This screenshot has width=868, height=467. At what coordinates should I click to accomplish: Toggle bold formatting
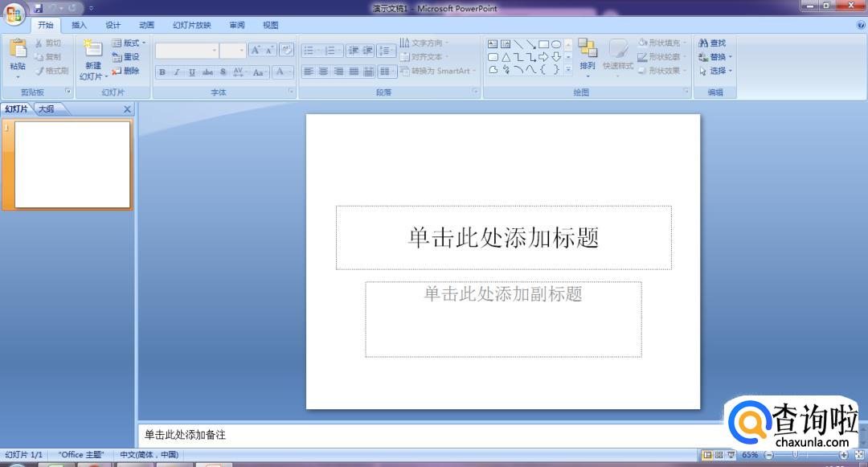[x=162, y=72]
